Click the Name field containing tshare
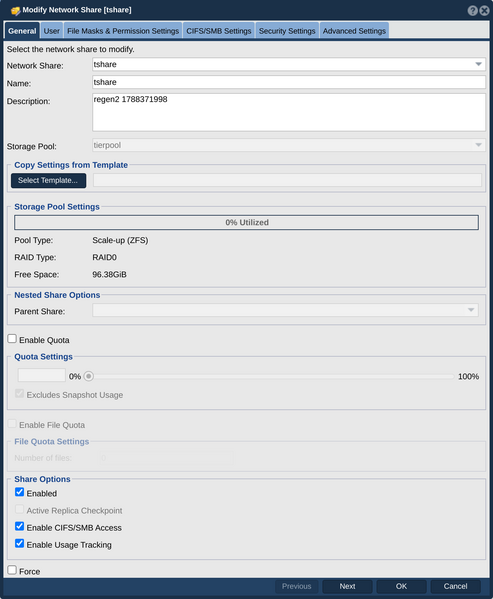This screenshot has width=493, height=599. click(x=289, y=82)
